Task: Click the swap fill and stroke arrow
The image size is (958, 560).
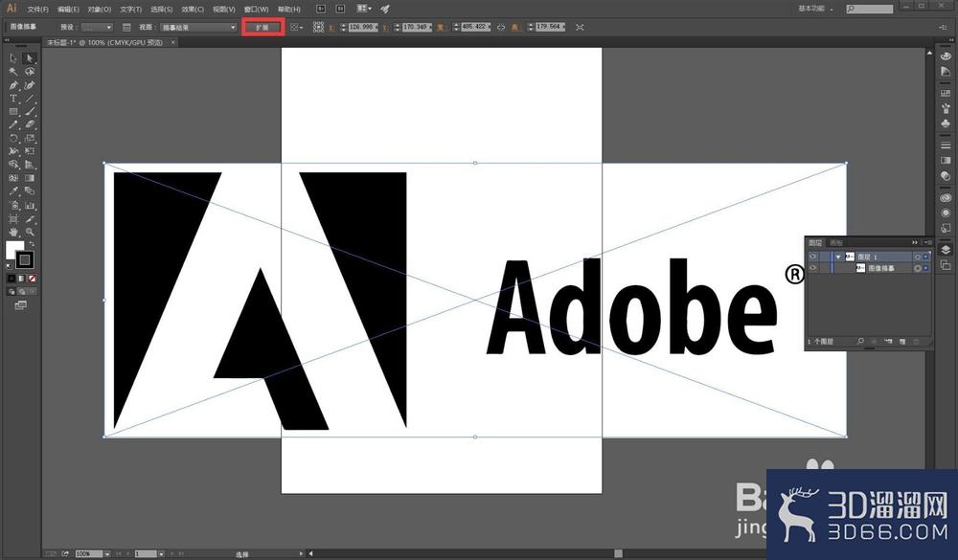Action: tap(32, 244)
